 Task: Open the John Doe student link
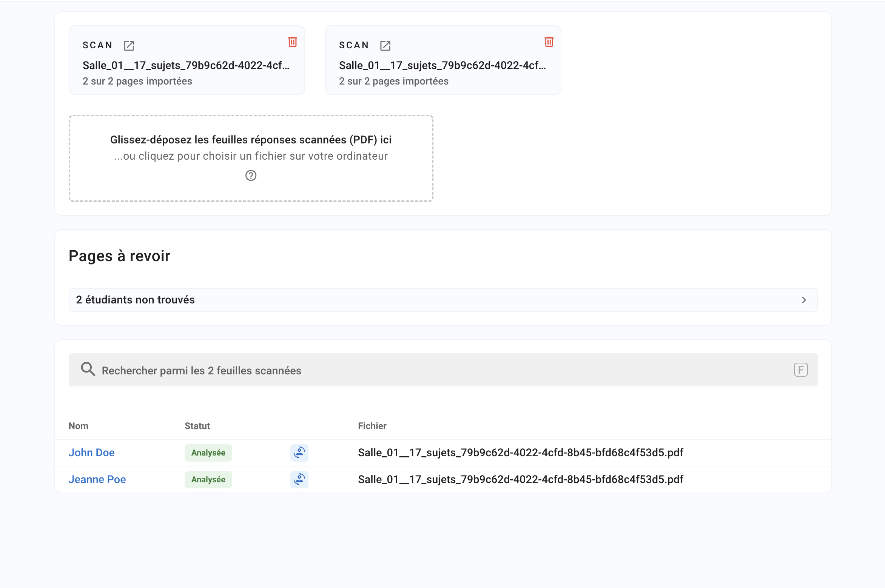coord(92,453)
